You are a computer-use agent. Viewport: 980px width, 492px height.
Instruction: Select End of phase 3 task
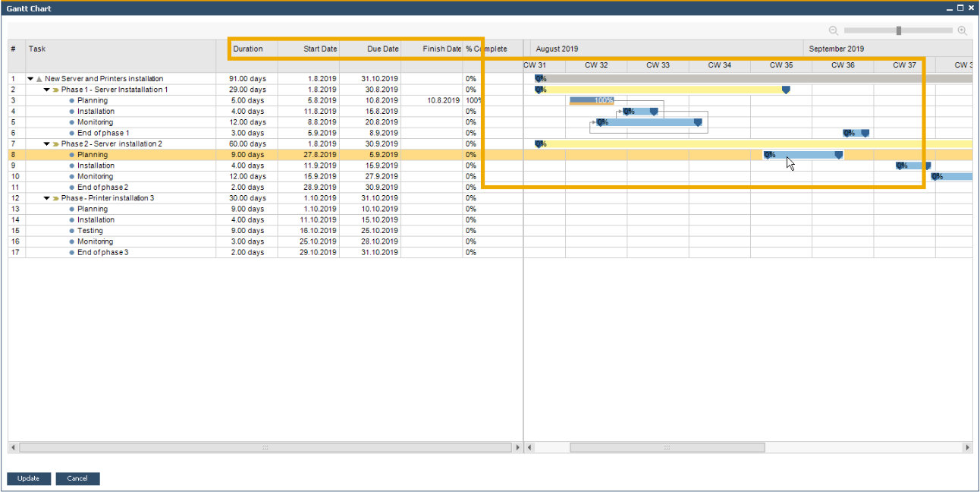pos(103,253)
